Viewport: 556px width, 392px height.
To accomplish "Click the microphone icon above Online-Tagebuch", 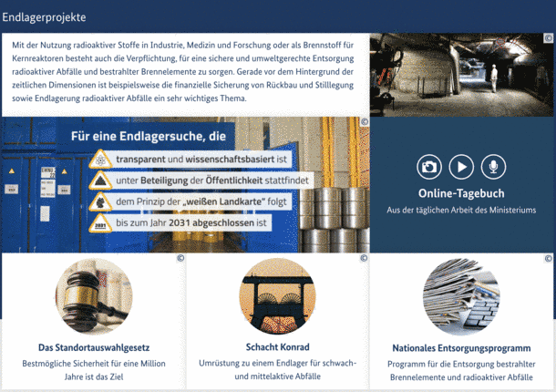I will 493,167.
